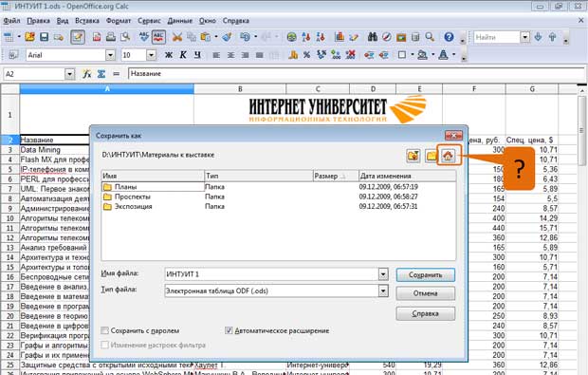Click the Sum sigma icon

coord(101,74)
